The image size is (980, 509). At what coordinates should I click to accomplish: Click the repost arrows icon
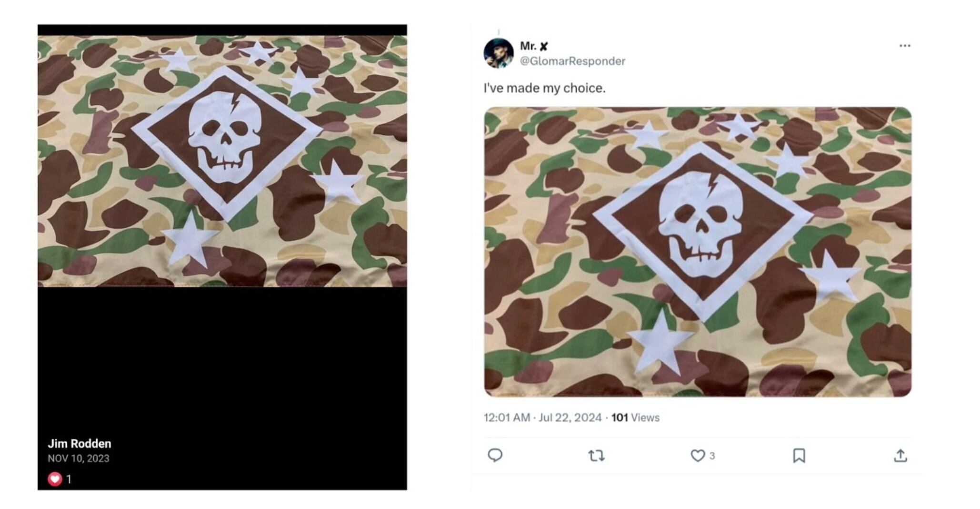click(x=596, y=456)
